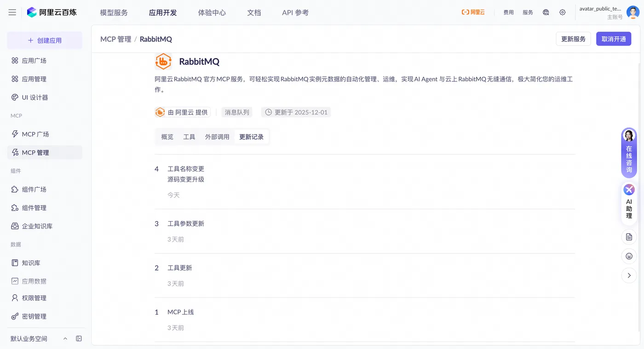Launch the AI 助理 floating assistant
The height and width of the screenshot is (349, 644).
(629, 204)
